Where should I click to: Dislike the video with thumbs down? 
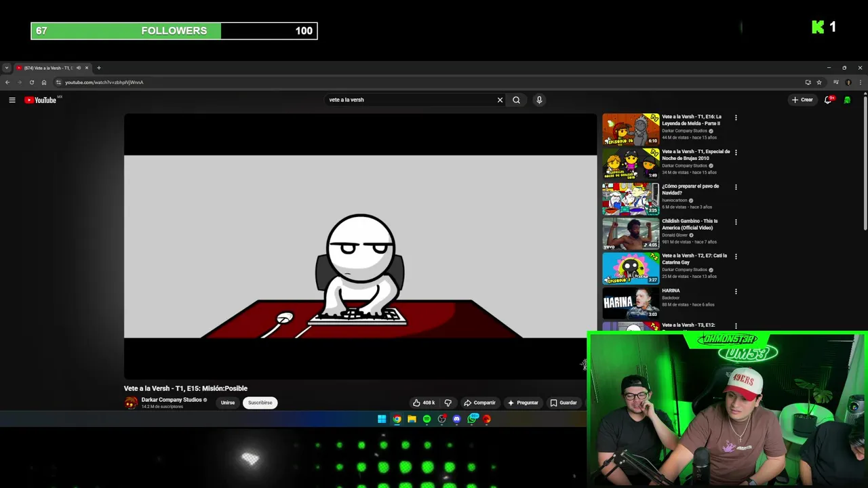(x=448, y=403)
